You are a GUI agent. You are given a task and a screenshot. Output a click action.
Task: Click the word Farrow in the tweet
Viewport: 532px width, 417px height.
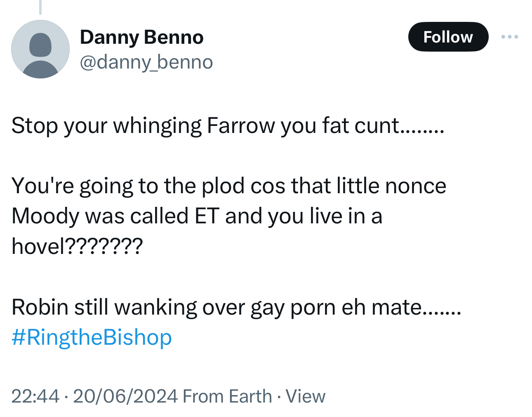click(x=240, y=126)
